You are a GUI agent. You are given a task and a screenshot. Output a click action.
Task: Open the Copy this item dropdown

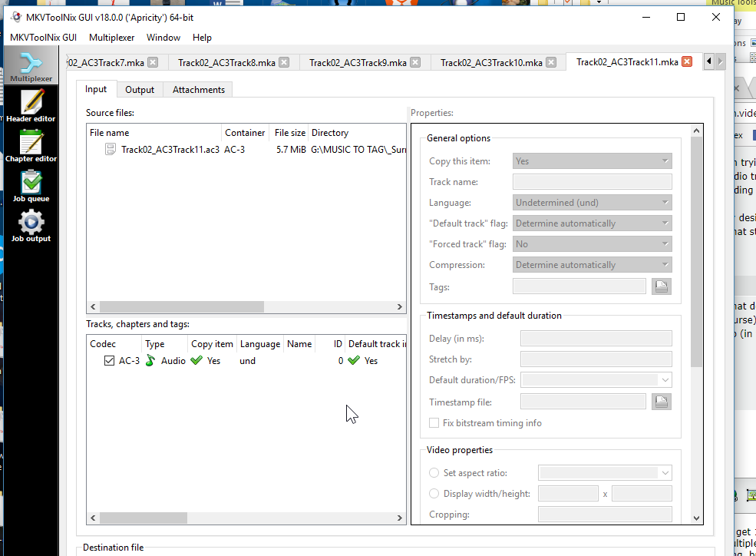(592, 161)
